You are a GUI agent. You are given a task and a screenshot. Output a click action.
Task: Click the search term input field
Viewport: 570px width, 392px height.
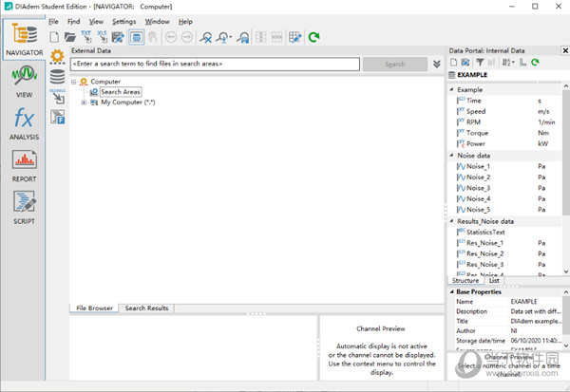tap(214, 64)
